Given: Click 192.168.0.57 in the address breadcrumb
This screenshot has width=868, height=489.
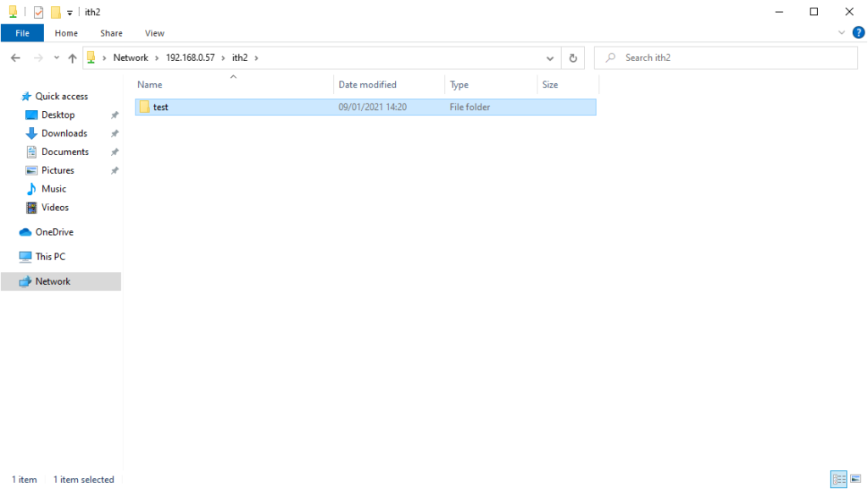Looking at the screenshot, I should click(190, 58).
